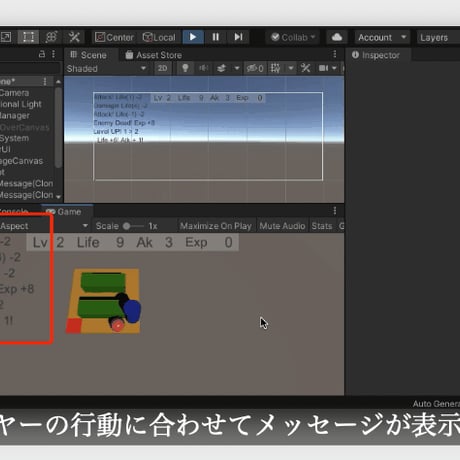Toggle Mute Audio in Game view
The height and width of the screenshot is (460, 460).
pos(282,226)
